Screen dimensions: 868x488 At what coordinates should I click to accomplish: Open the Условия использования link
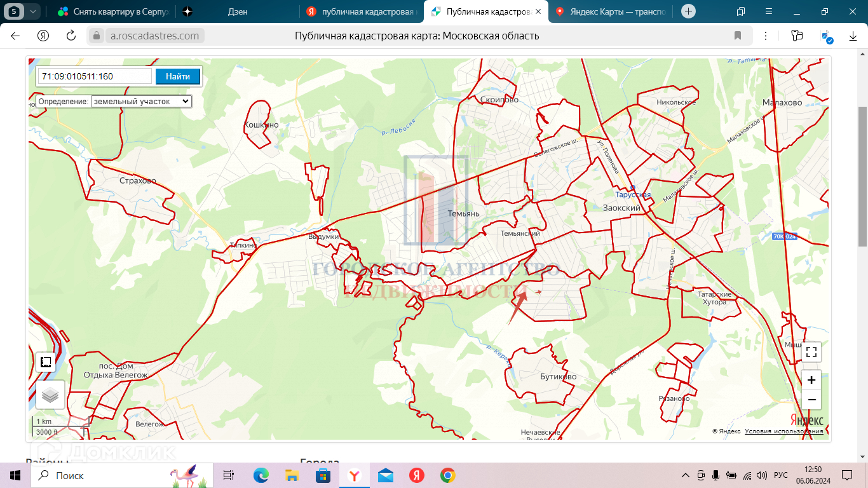coord(784,431)
